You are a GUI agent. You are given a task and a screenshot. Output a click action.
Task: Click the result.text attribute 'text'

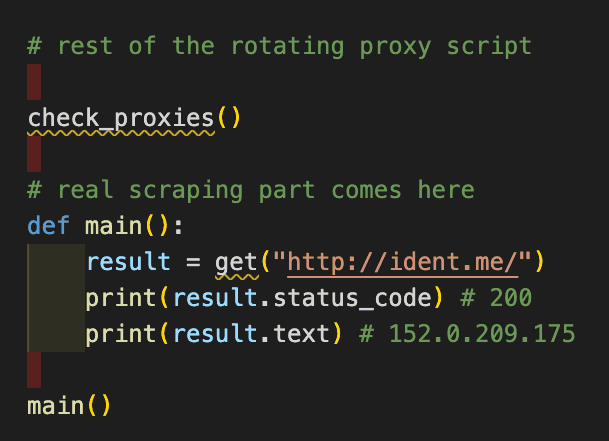point(301,334)
